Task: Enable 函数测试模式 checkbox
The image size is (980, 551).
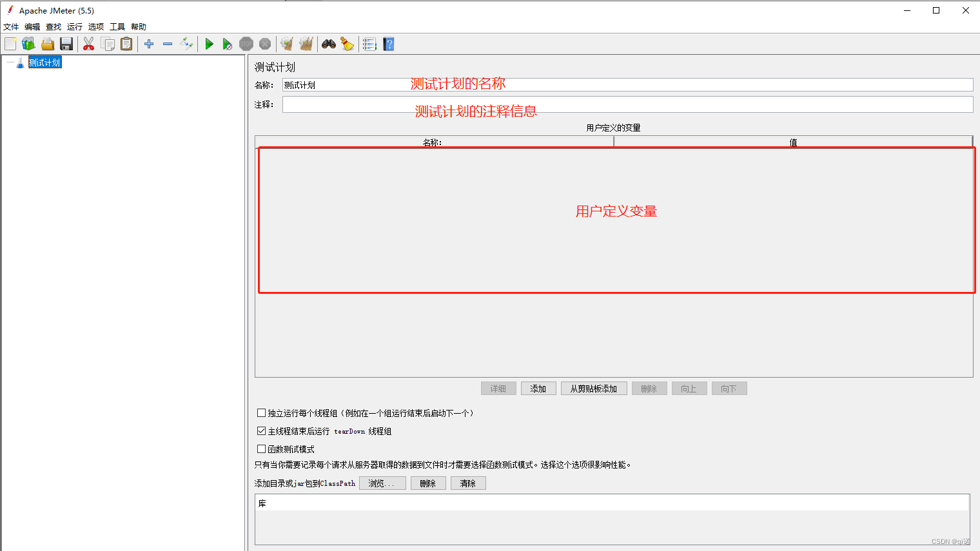Action: (261, 449)
